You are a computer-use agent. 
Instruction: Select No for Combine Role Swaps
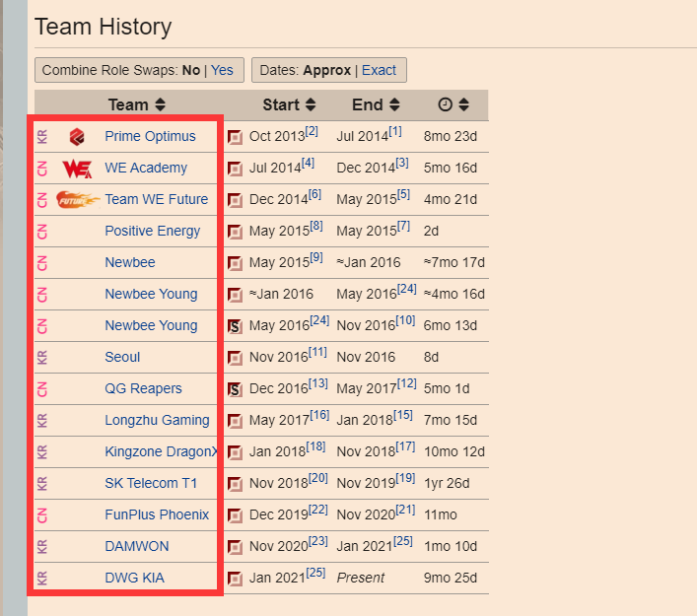coord(191,70)
